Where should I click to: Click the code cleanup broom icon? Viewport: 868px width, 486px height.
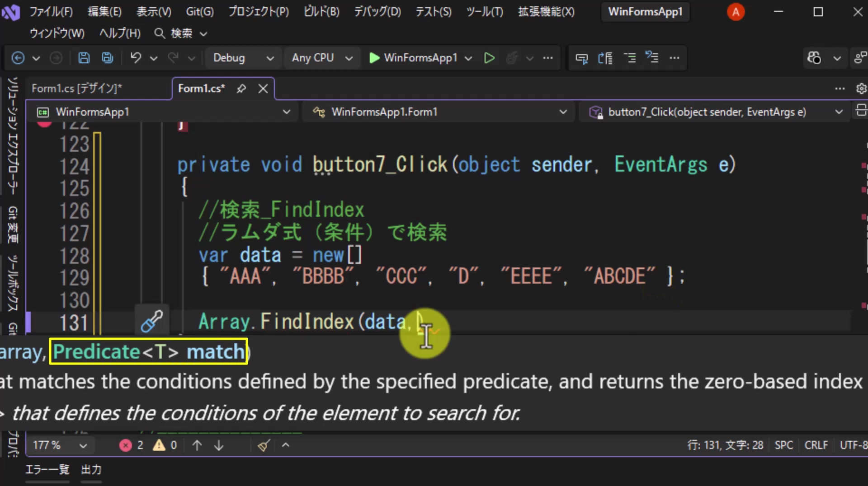[x=264, y=445]
